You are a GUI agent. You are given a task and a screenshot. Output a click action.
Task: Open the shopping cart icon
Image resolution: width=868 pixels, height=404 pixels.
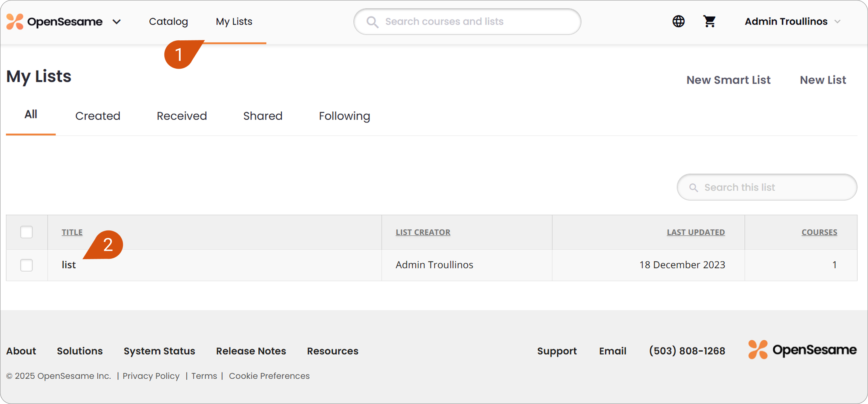pyautogui.click(x=709, y=21)
